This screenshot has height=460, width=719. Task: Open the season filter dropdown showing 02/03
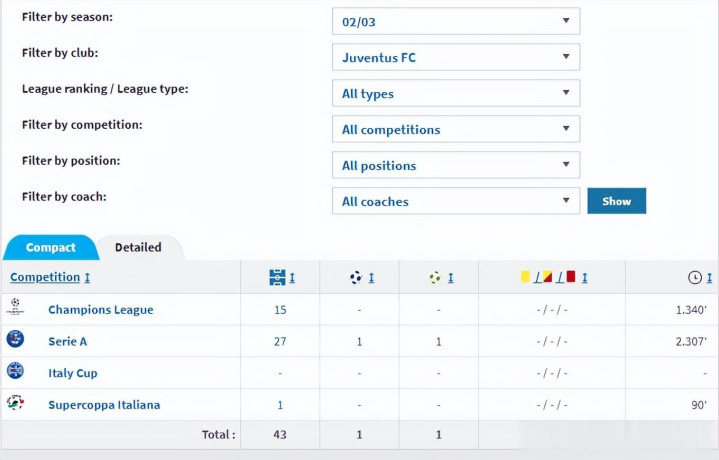[x=456, y=21]
